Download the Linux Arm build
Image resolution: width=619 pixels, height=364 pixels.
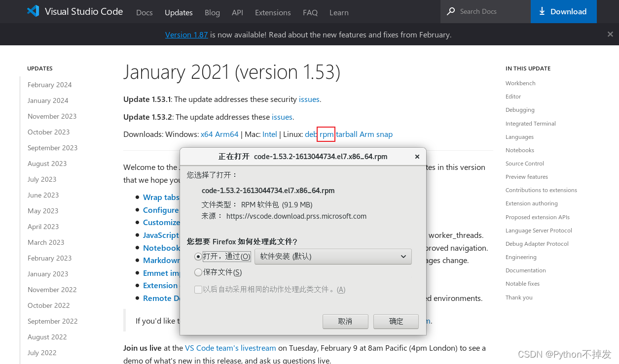(x=367, y=134)
